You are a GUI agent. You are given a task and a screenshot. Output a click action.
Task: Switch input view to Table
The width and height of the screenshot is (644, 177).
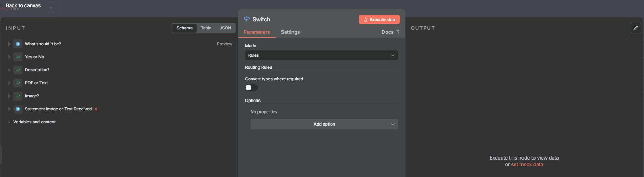pos(206,28)
